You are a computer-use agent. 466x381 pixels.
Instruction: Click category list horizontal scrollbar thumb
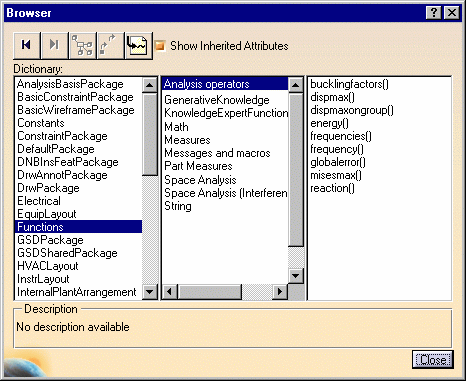pos(210,292)
